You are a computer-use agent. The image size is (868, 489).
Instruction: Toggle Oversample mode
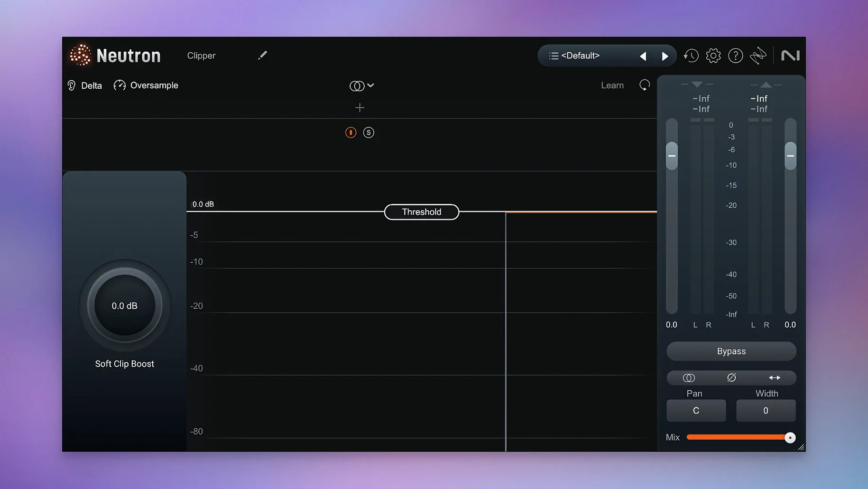[146, 85]
